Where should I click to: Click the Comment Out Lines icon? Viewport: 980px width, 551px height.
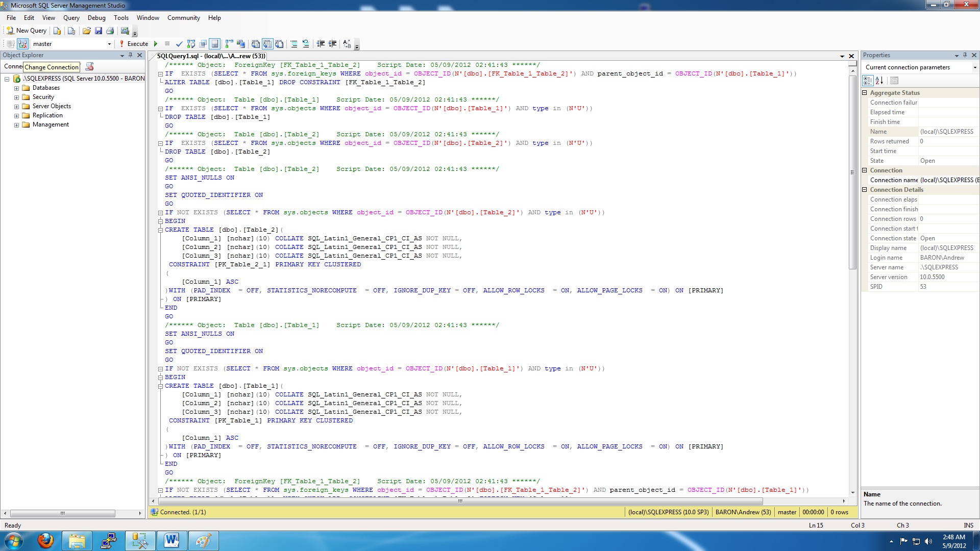click(x=295, y=44)
